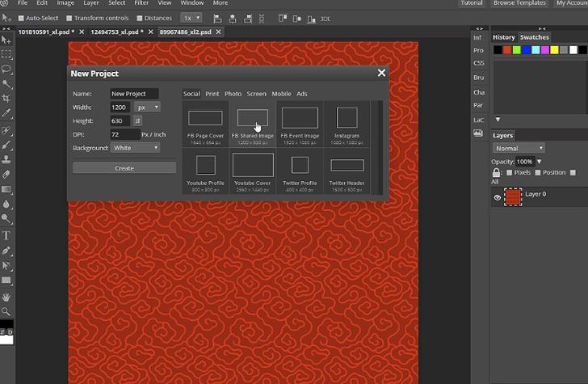The width and height of the screenshot is (588, 384).
Task: Open the px units dropdown
Action: coord(147,107)
